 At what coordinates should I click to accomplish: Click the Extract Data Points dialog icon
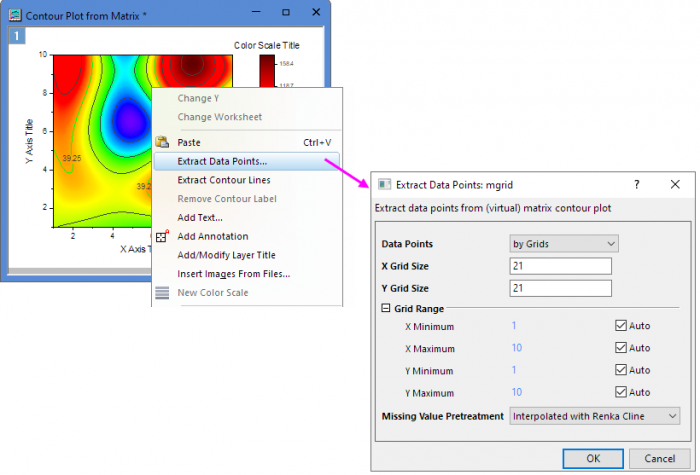(x=383, y=185)
